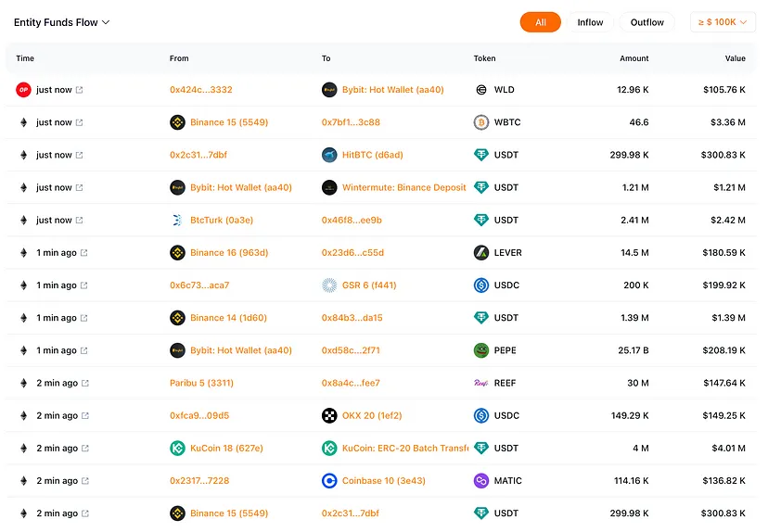Select the All filter tab
Screen dimensions: 768x532
(x=540, y=22)
